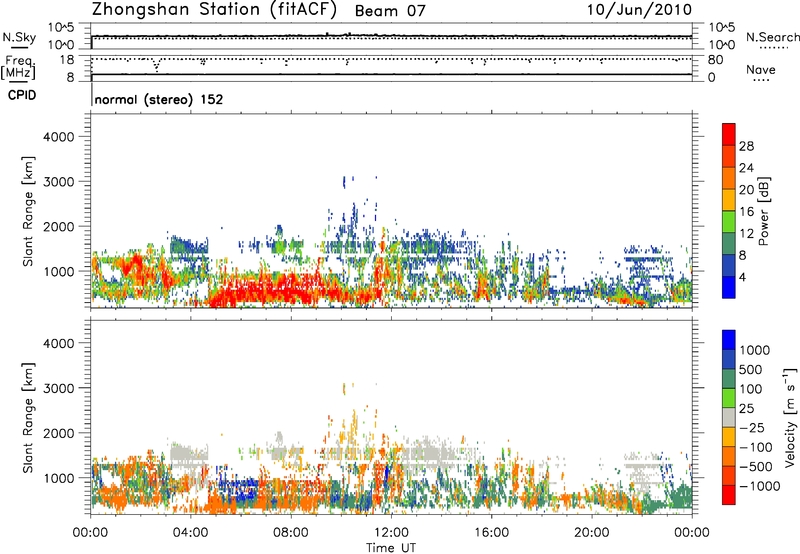Click the '12:00' time tick label
This screenshot has height=554, width=800.
tap(391, 533)
